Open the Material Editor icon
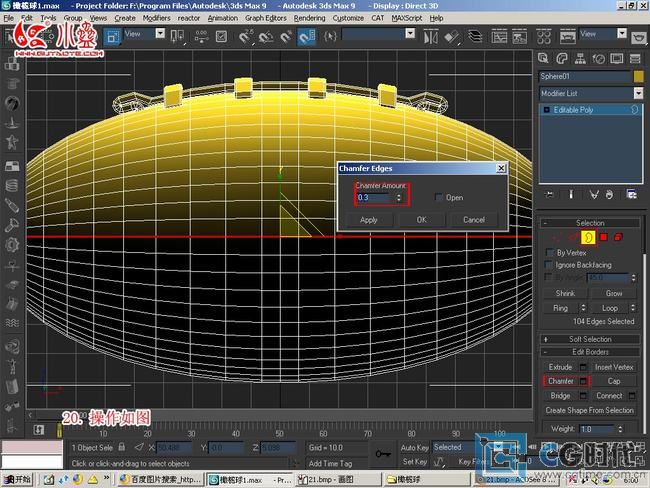This screenshot has width=650, height=488. (543, 37)
